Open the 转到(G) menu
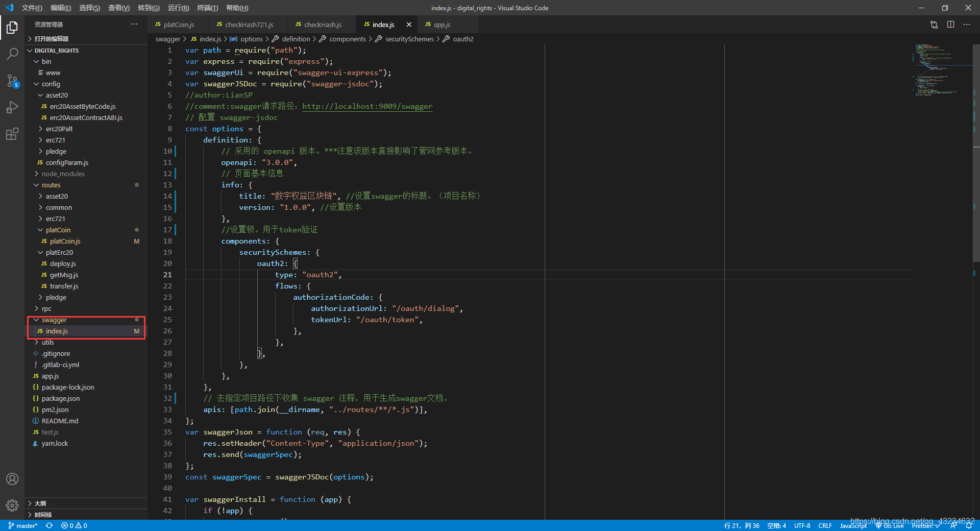The image size is (980, 531). tap(149, 8)
